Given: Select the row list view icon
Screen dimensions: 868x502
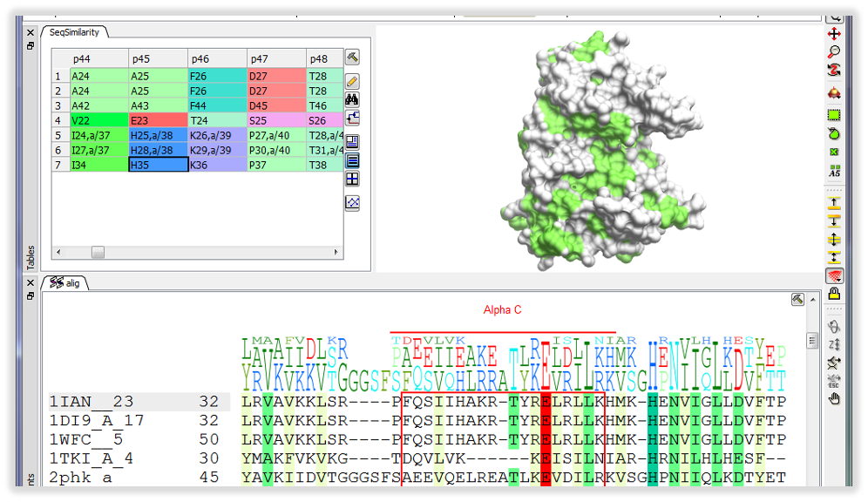Looking at the screenshot, I should 352,160.
